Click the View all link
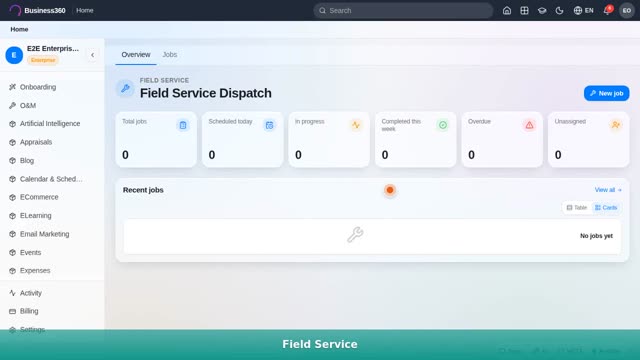Image resolution: width=640 pixels, height=360 pixels. tap(608, 190)
